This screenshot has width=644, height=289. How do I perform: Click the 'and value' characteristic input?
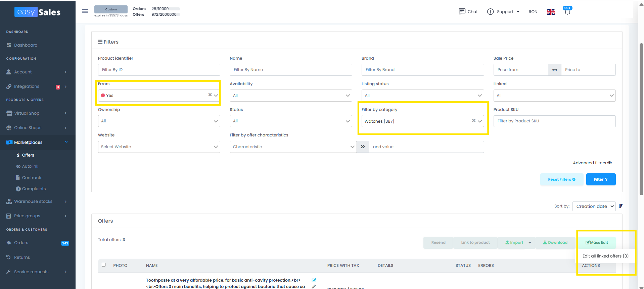click(426, 147)
